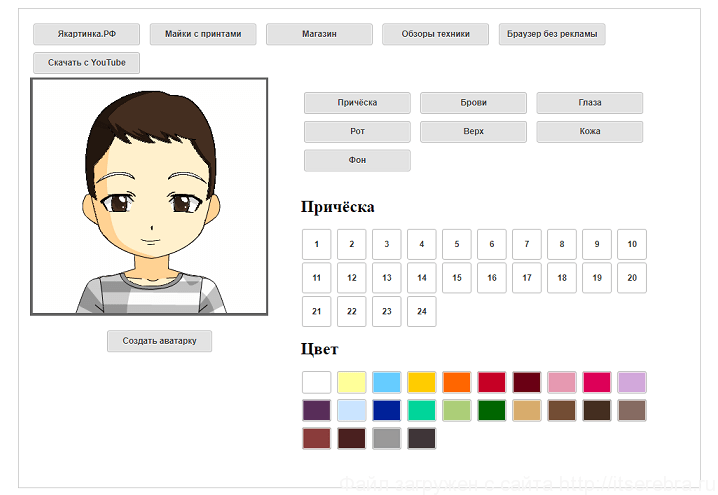The height and width of the screenshot is (495, 718).
Task: Select the orange color swatch
Action: tap(456, 382)
